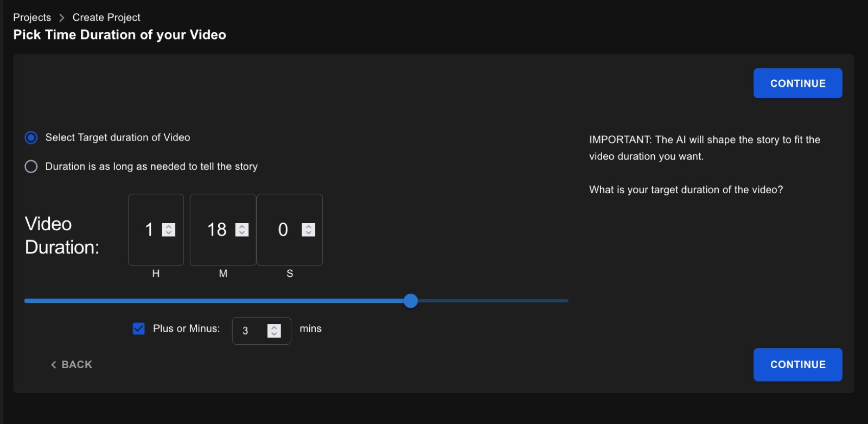Click the breadcrumb chevron separator icon

[62, 18]
